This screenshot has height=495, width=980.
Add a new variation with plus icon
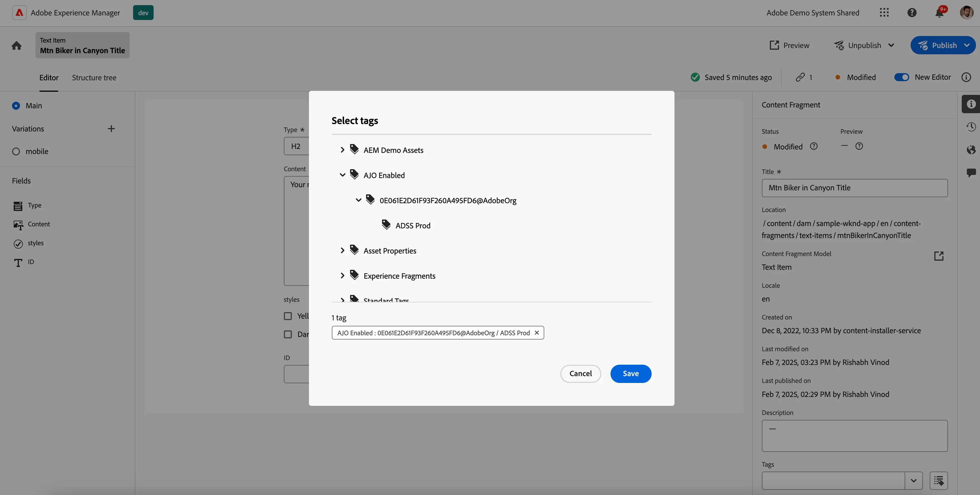[x=111, y=129]
